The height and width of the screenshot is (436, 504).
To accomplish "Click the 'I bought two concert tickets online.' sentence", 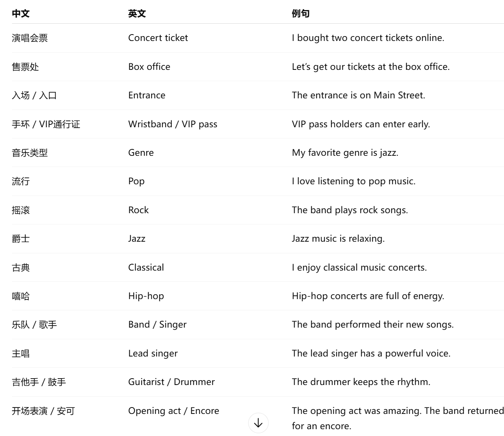I will tap(368, 38).
